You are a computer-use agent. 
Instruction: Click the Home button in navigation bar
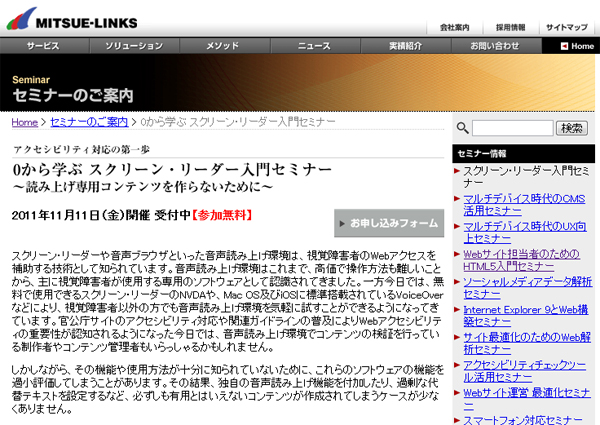[576, 46]
